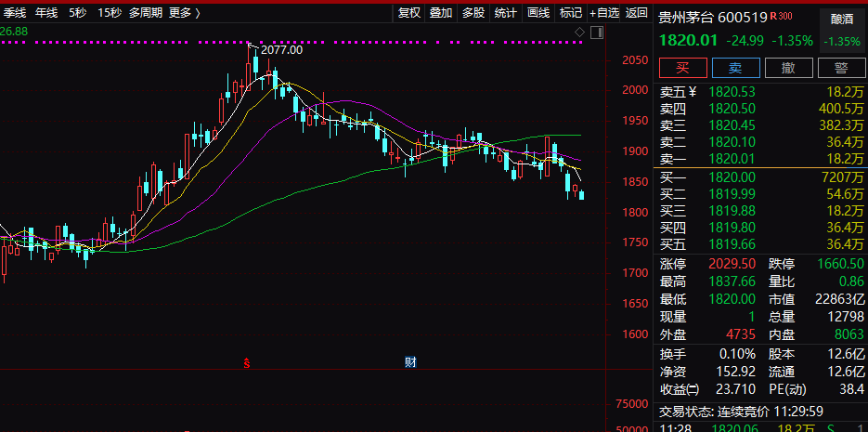Click 买一 price 1820.00
This screenshot has height=432, width=868.
click(x=732, y=177)
